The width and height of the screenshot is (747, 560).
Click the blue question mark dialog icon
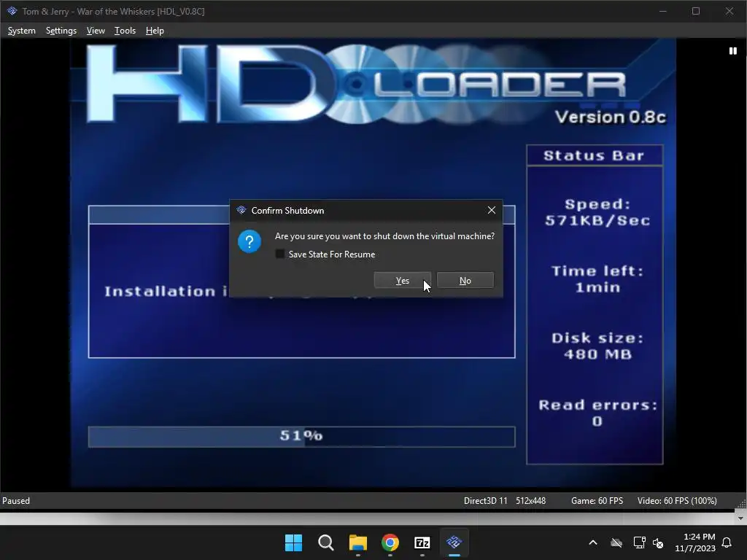pyautogui.click(x=249, y=241)
